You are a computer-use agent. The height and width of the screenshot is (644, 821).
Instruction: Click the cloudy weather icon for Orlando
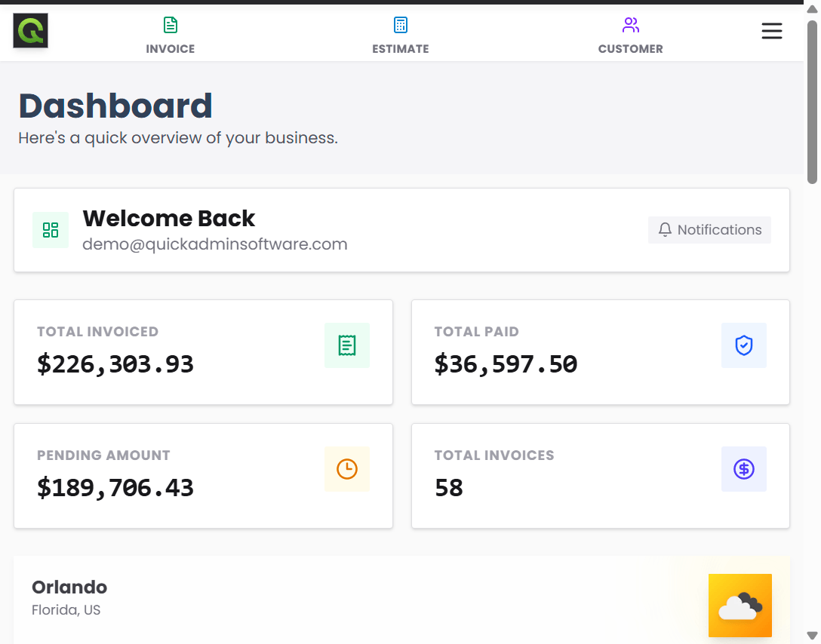coord(740,606)
